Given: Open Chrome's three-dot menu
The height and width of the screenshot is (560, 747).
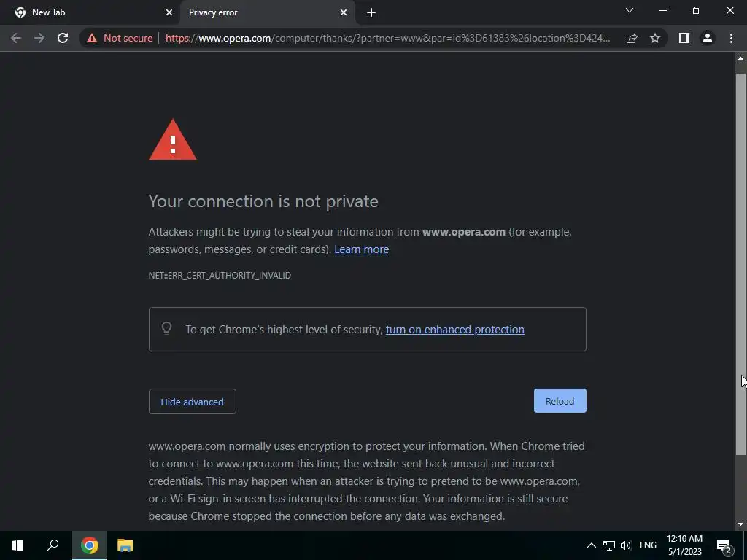Looking at the screenshot, I should [x=731, y=38].
